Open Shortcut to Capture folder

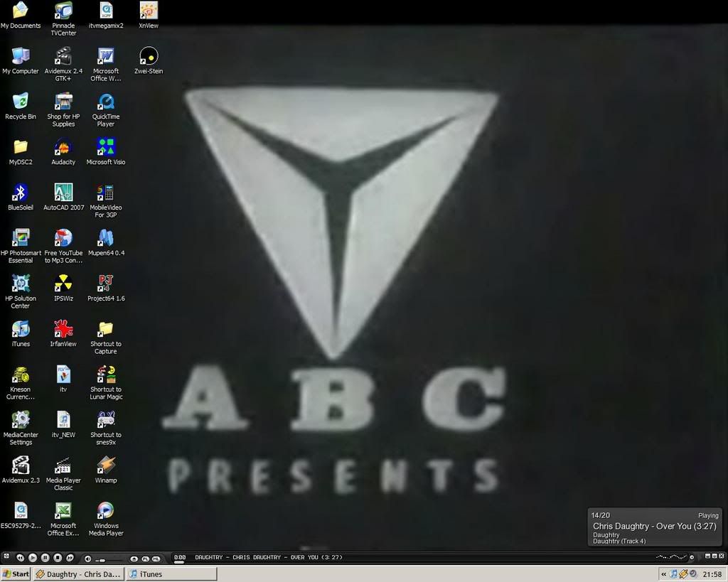coord(106,337)
